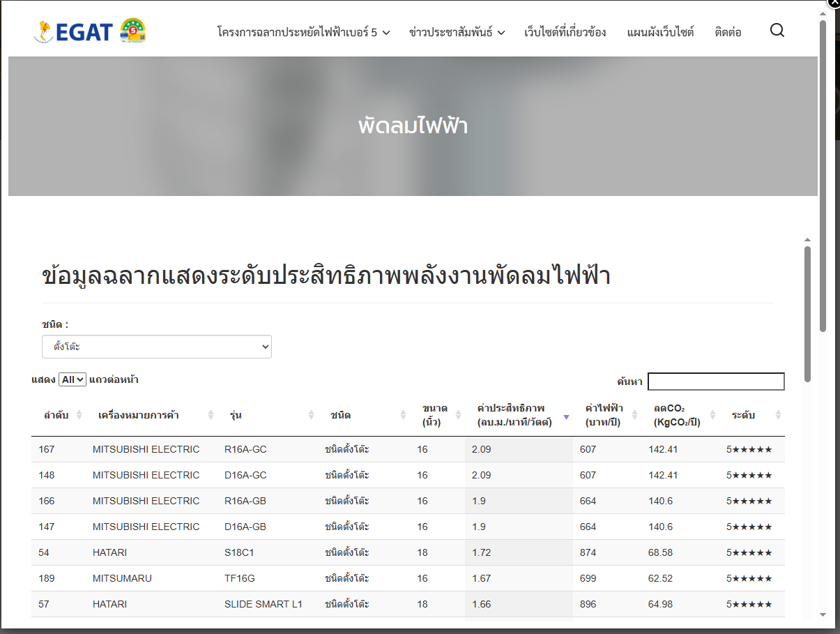
Task: Open the ชนิด dropdown showing ตั้งโต๊ะ
Action: [x=157, y=347]
